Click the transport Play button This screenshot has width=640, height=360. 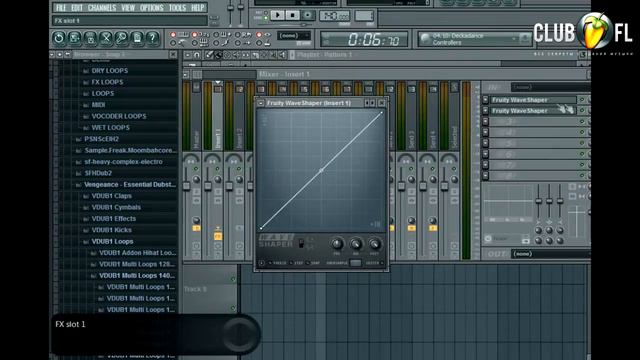[x=278, y=16]
